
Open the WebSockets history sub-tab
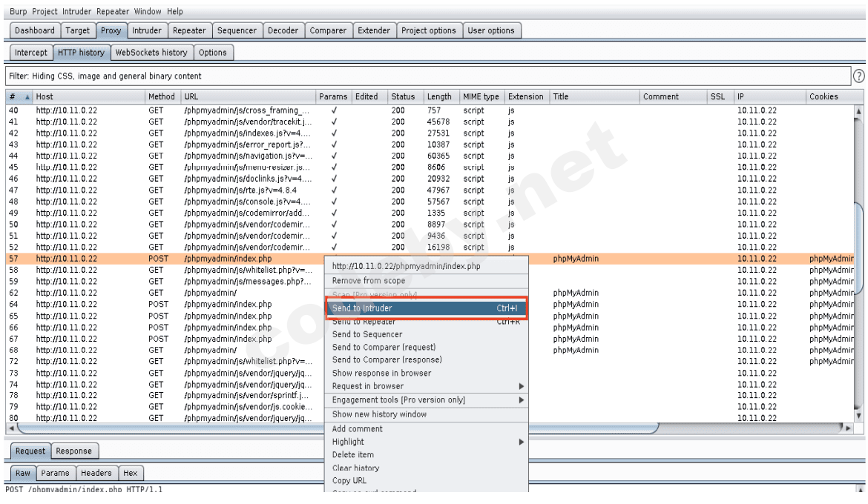[x=151, y=53]
